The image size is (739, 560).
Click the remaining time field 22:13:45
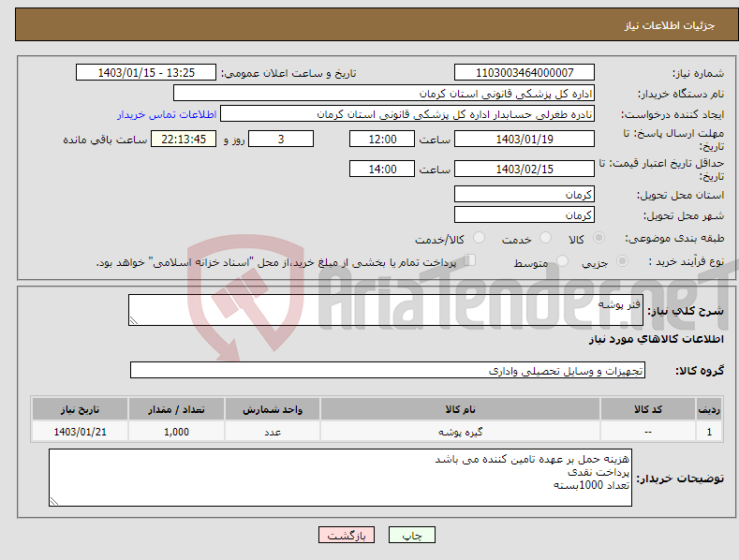point(184,139)
